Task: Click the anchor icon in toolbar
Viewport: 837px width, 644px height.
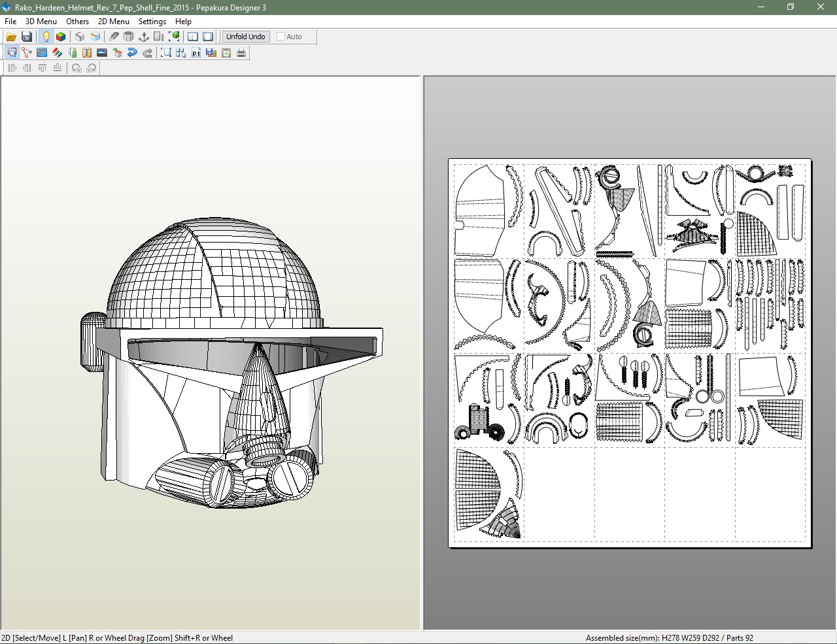Action: [x=144, y=37]
